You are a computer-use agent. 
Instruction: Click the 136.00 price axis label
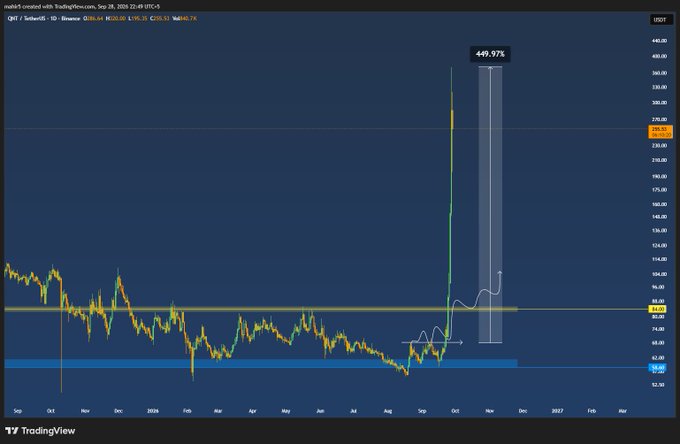pos(659,231)
